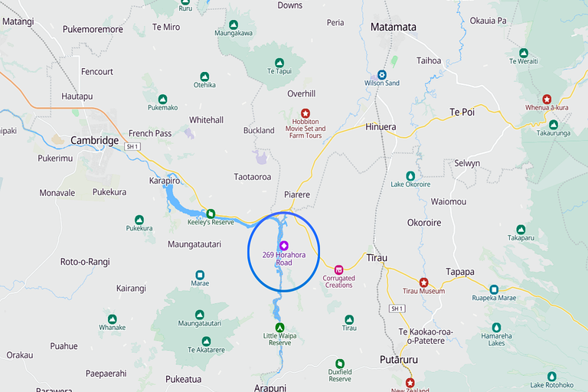Select the Duxfield Reserve green icon

pos(340,364)
